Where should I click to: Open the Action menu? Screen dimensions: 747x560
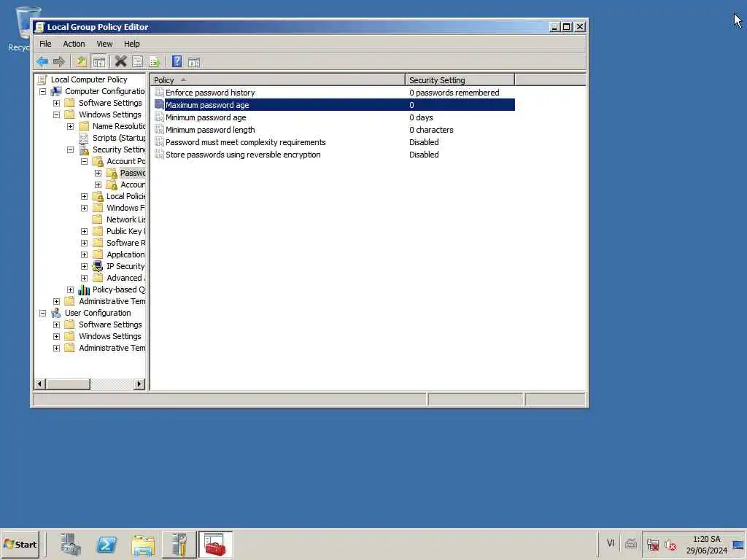coord(74,44)
